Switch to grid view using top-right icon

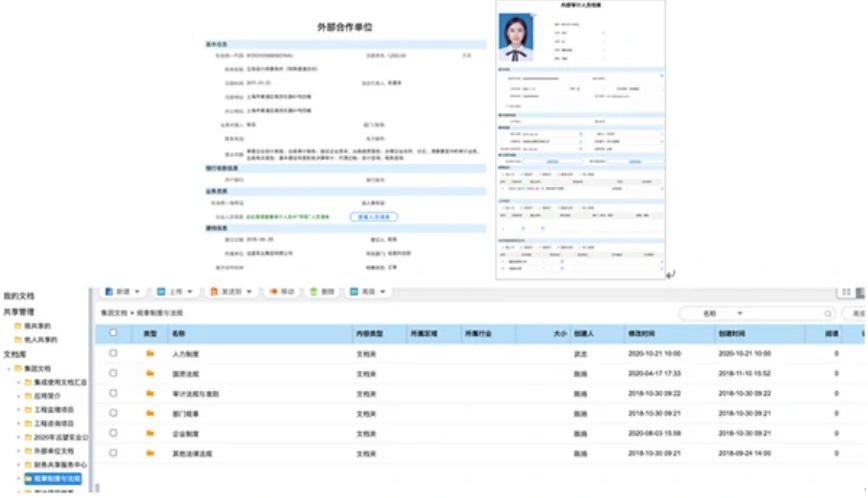(846, 292)
